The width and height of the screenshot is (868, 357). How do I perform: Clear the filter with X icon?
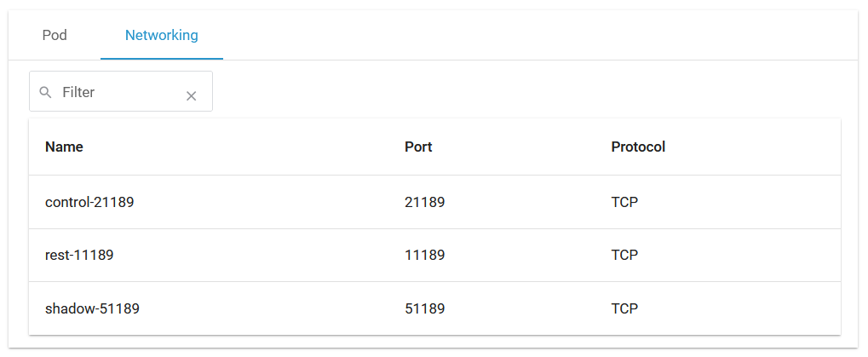[x=192, y=96]
